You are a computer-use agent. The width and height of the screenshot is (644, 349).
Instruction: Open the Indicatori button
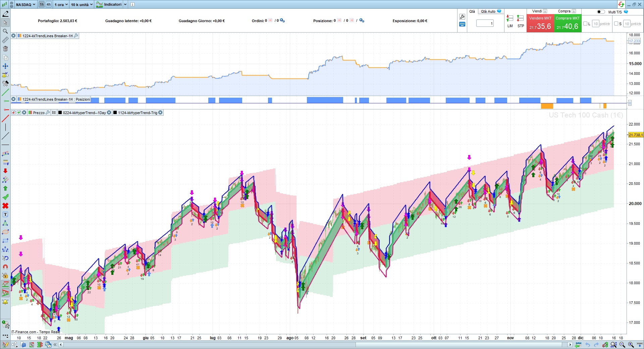(x=109, y=4)
